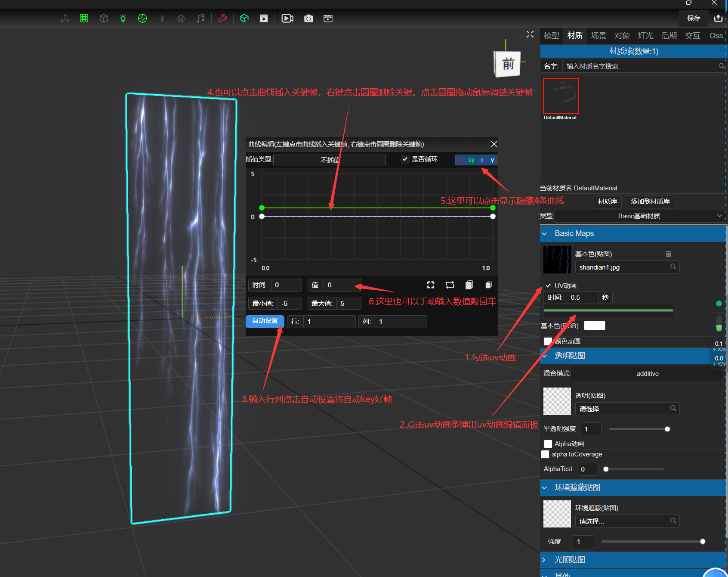Close the curve editor dialog

494,144
